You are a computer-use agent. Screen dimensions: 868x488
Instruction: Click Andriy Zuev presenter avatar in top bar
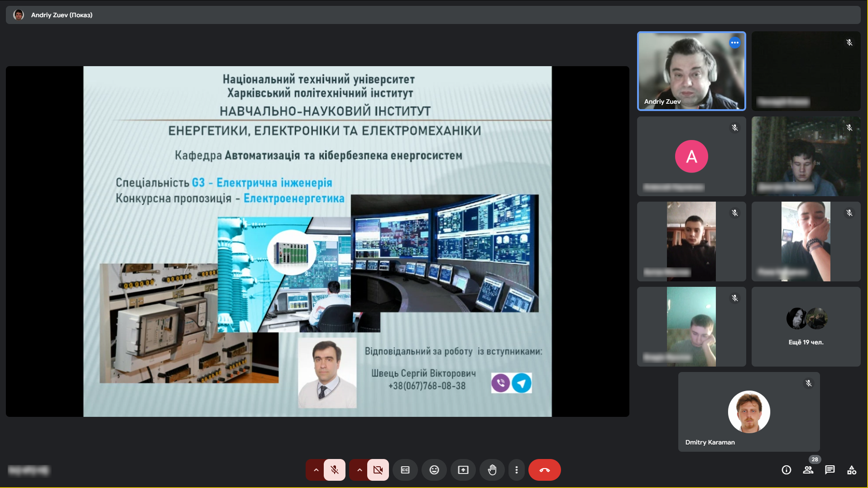pyautogui.click(x=19, y=15)
